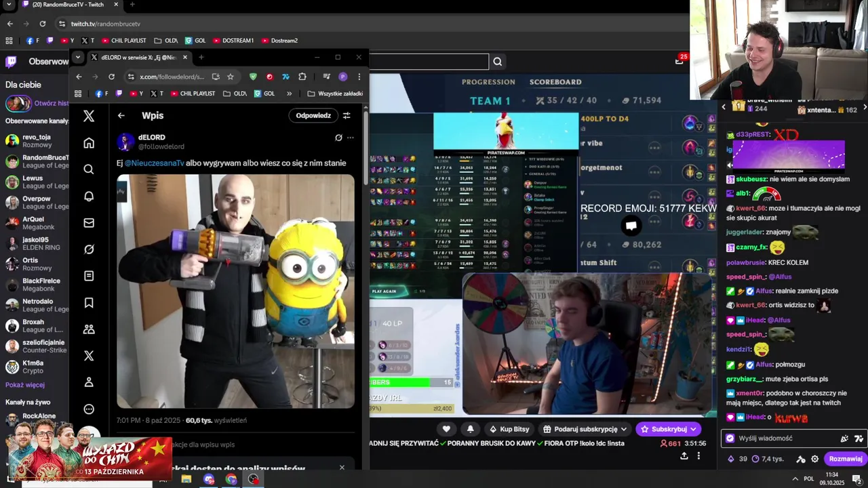Open Grok from the X sidebar
This screenshot has height=488, width=868.
point(89,249)
